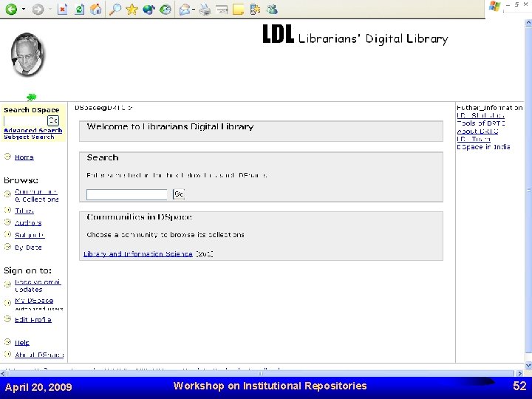
Task: Browse by Titles link
Action: point(24,211)
